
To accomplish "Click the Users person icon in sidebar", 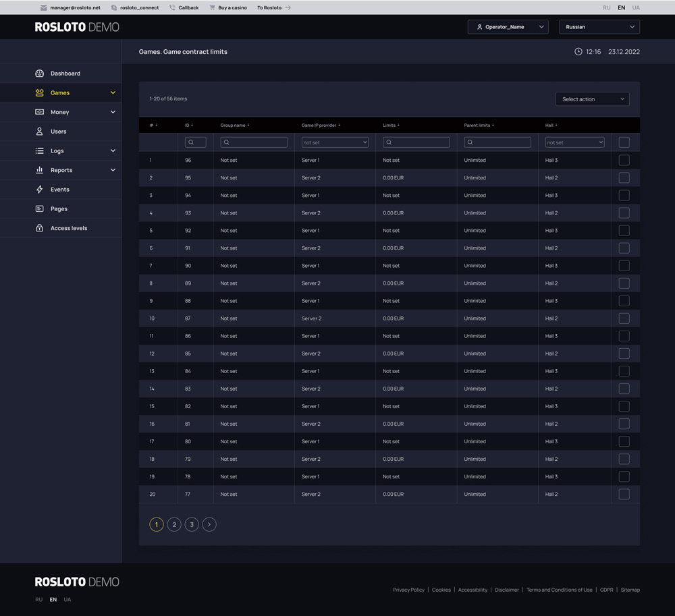I will (39, 132).
